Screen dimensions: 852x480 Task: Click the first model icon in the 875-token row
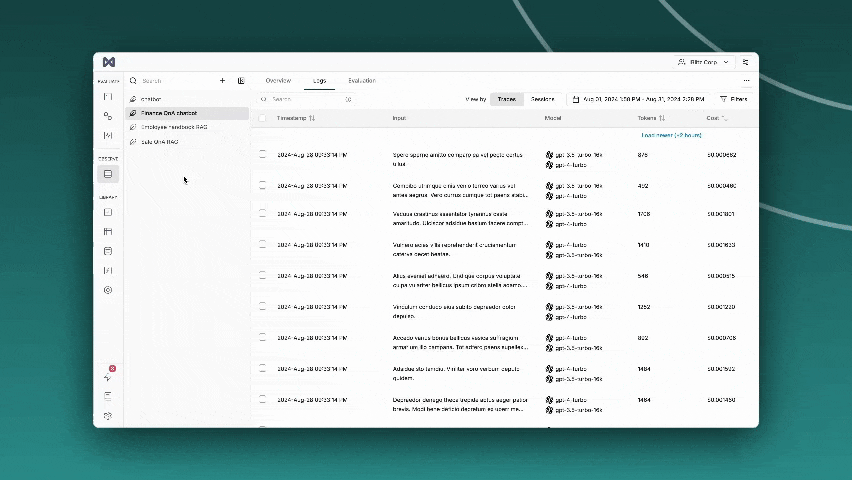(549, 155)
